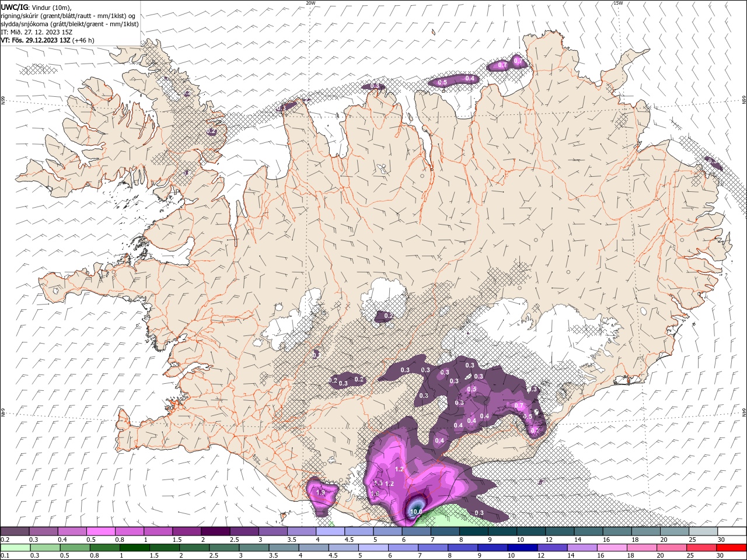Pick the lower legend swatch labeled 4
747x560 pixels.
pyautogui.click(x=314, y=548)
